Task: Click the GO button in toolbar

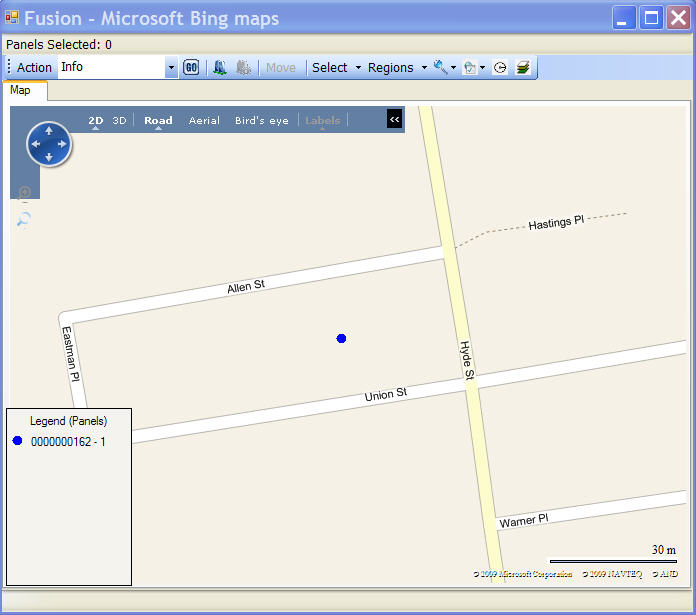Action: click(x=191, y=67)
